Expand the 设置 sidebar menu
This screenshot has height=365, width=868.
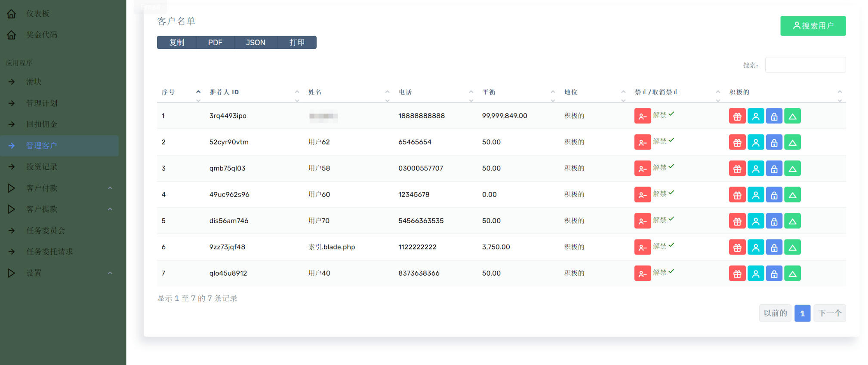point(34,273)
